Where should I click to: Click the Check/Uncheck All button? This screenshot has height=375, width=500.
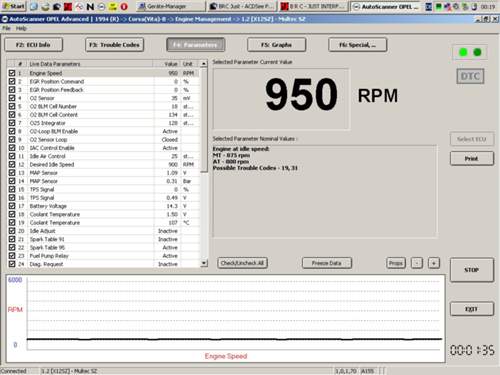242,263
